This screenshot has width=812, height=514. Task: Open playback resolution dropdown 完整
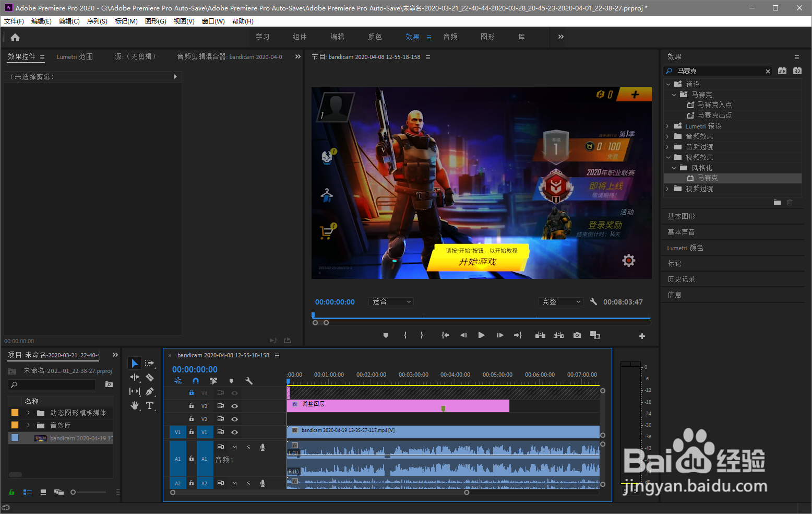560,301
